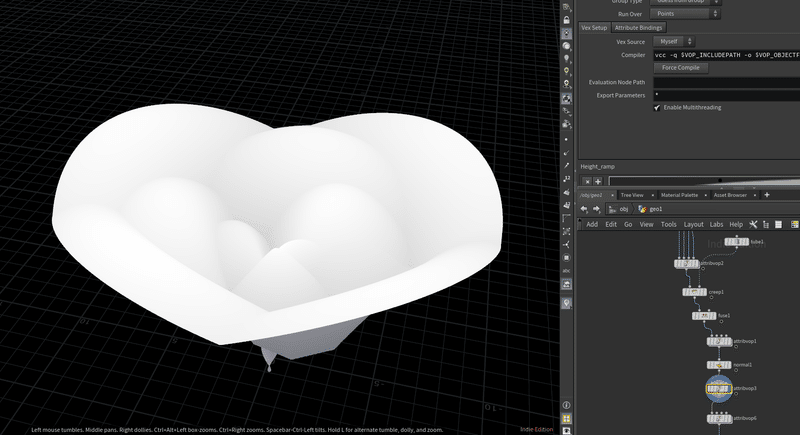Select the creep1 node
The image size is (800, 435).
click(x=694, y=292)
